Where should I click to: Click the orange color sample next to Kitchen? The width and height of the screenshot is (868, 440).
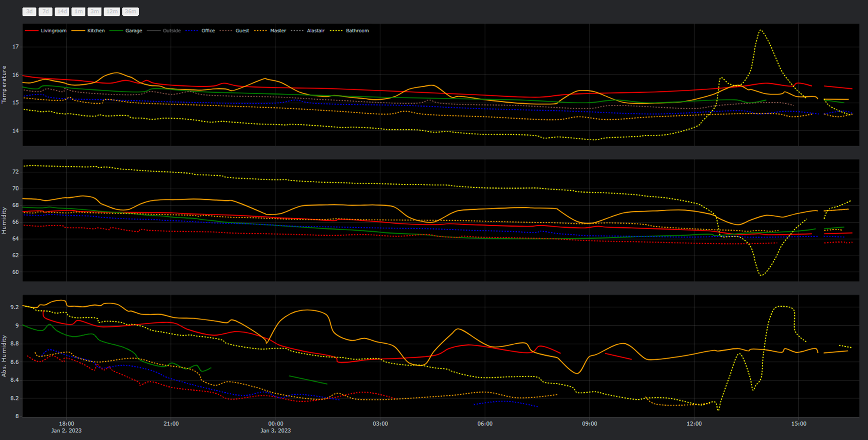click(x=78, y=31)
